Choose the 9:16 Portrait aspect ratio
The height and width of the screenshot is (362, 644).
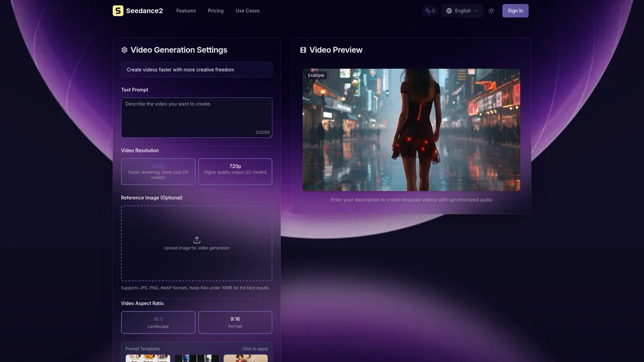(x=235, y=322)
